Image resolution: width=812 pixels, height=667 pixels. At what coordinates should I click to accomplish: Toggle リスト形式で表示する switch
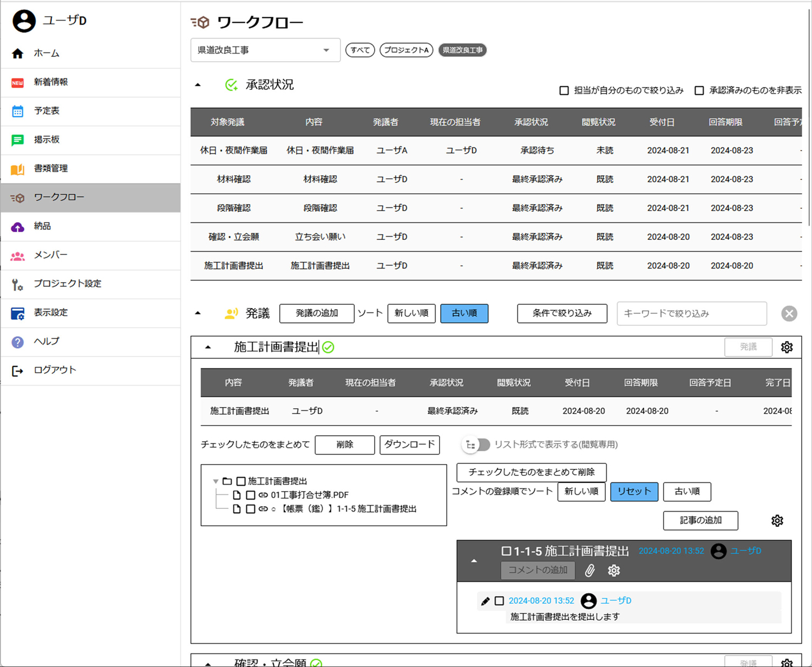pos(476,445)
